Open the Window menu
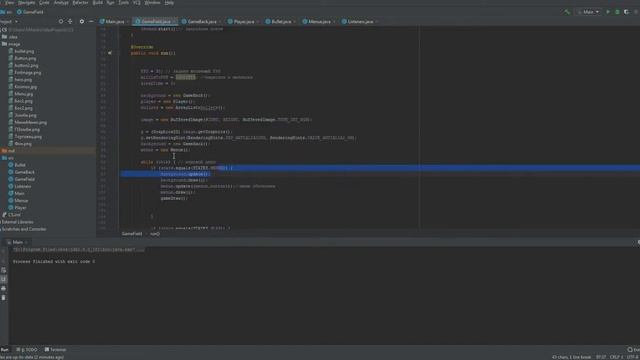Image resolution: width=640 pixels, height=360 pixels. click(153, 2)
